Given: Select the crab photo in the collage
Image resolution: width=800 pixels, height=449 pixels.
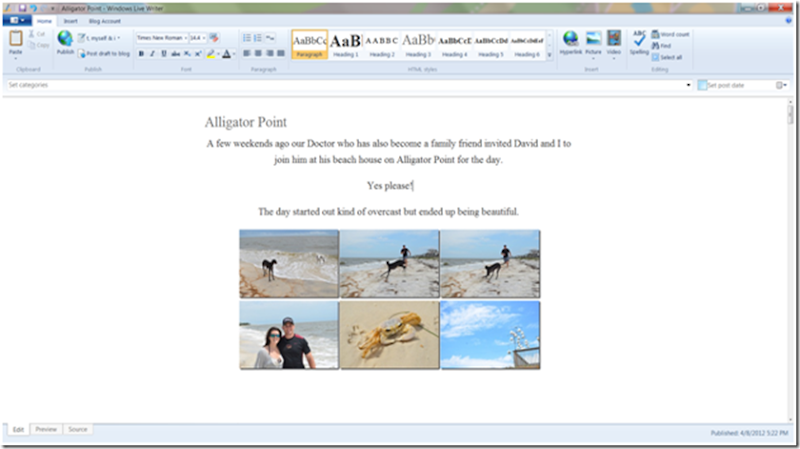Looking at the screenshot, I should tap(389, 335).
